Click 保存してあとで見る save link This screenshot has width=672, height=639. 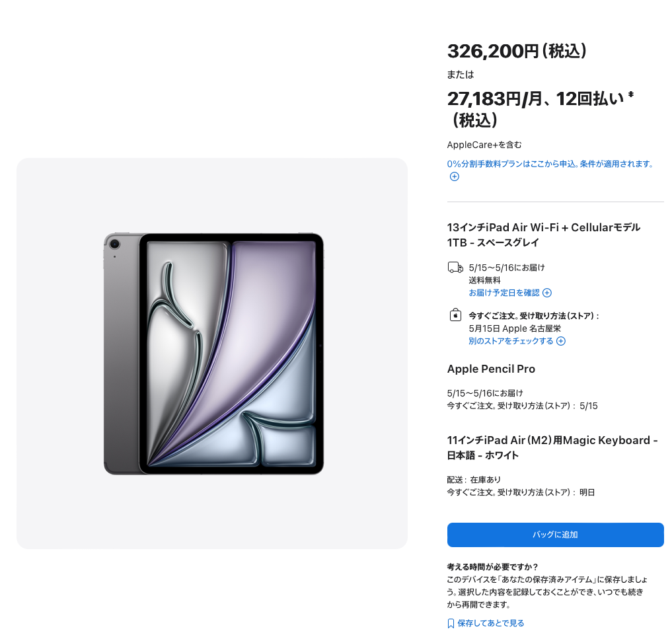click(491, 623)
